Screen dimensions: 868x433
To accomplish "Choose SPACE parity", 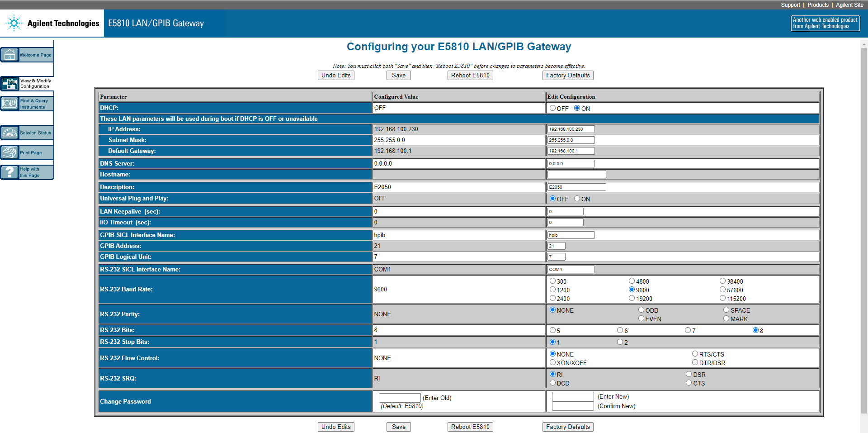I will tap(726, 310).
